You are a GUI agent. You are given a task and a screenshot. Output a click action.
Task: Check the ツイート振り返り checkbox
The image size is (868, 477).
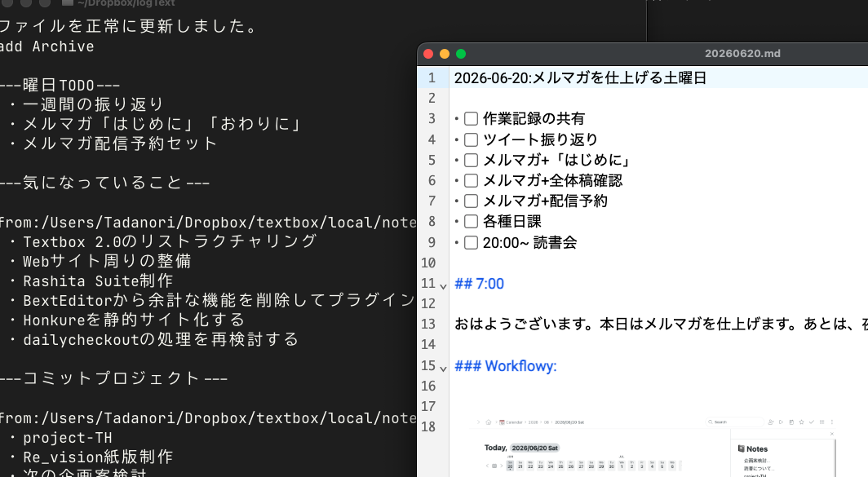point(471,139)
